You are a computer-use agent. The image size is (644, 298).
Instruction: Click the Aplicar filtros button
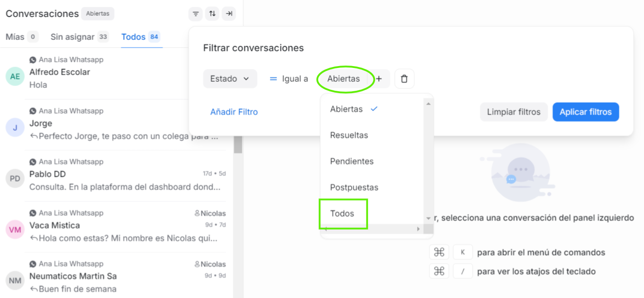coord(586,112)
